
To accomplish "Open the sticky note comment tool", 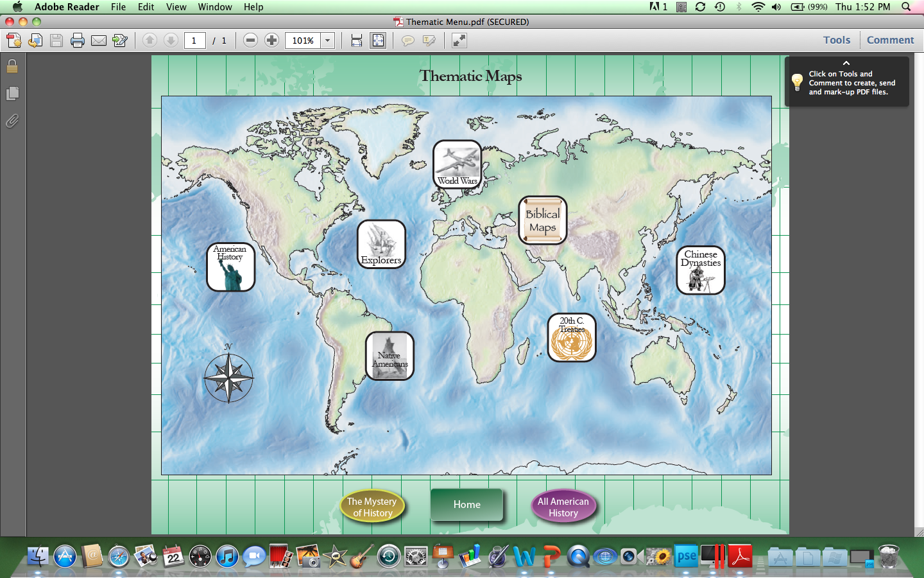I will pos(407,40).
